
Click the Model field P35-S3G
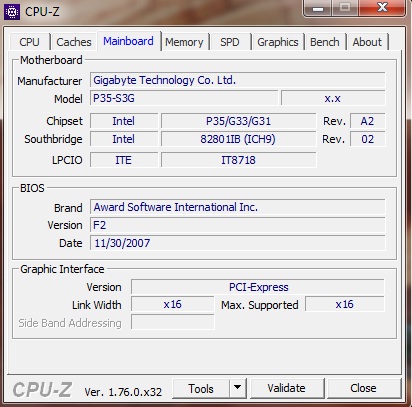tap(184, 98)
